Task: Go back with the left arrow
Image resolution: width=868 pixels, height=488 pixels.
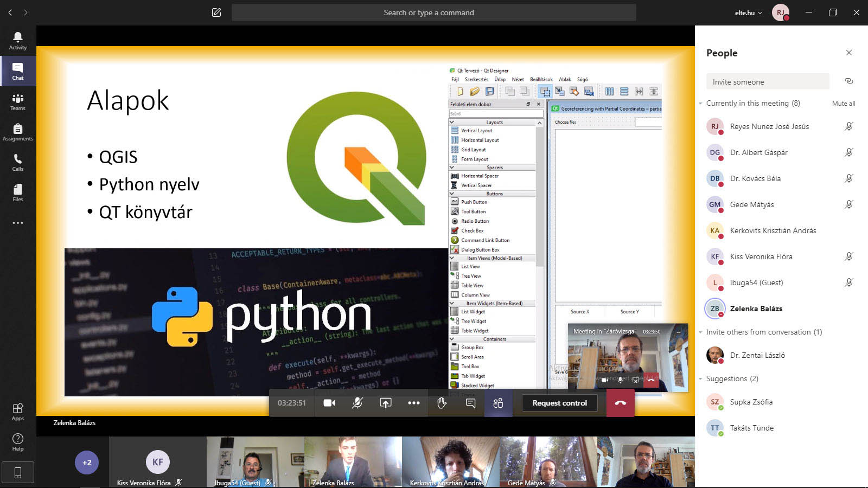Action: pyautogui.click(x=10, y=12)
